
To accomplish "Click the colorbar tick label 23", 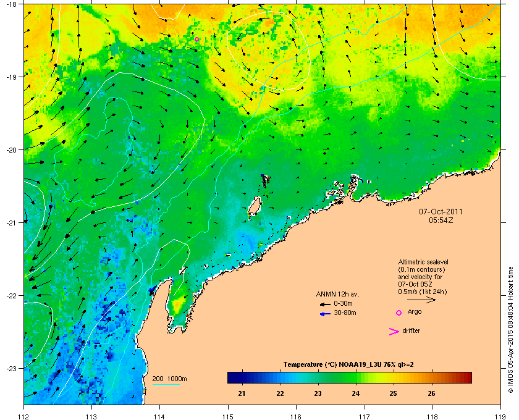I will pos(318,393).
